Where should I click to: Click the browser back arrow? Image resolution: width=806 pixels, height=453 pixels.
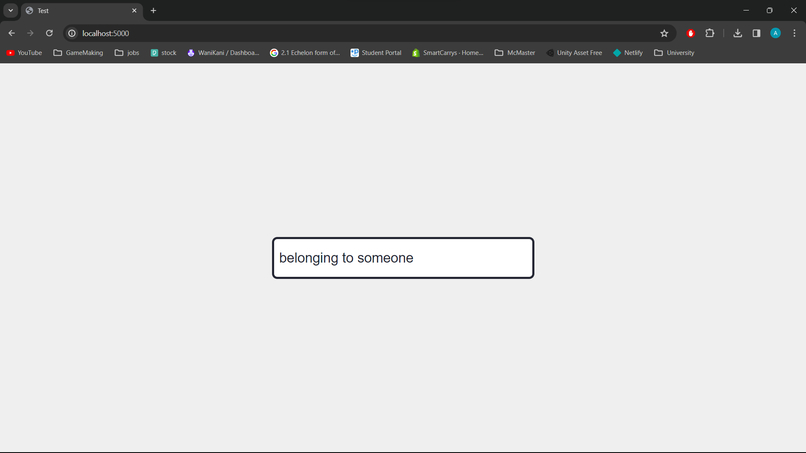12,33
